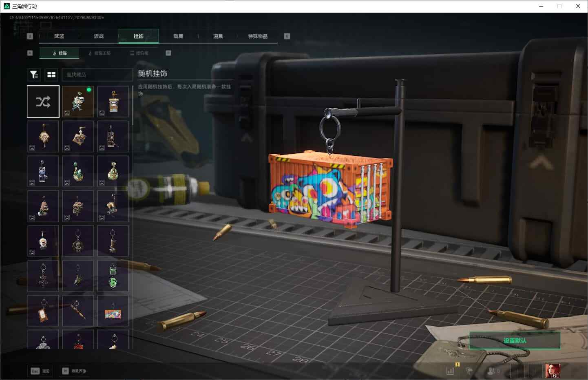Select the cross-shaped ornament charm thumbnail
The height and width of the screenshot is (380, 588).
click(43, 276)
